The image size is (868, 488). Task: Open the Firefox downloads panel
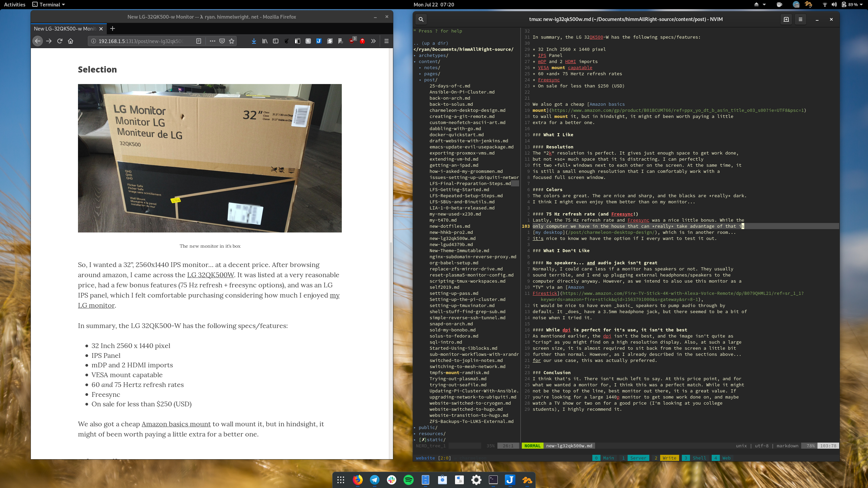tap(254, 41)
